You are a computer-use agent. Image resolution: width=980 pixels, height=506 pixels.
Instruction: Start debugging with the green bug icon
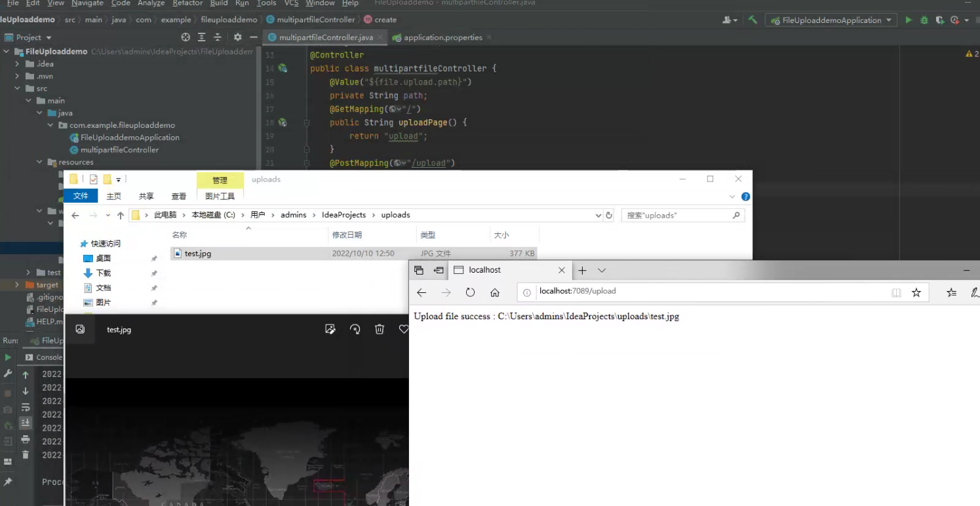click(924, 20)
